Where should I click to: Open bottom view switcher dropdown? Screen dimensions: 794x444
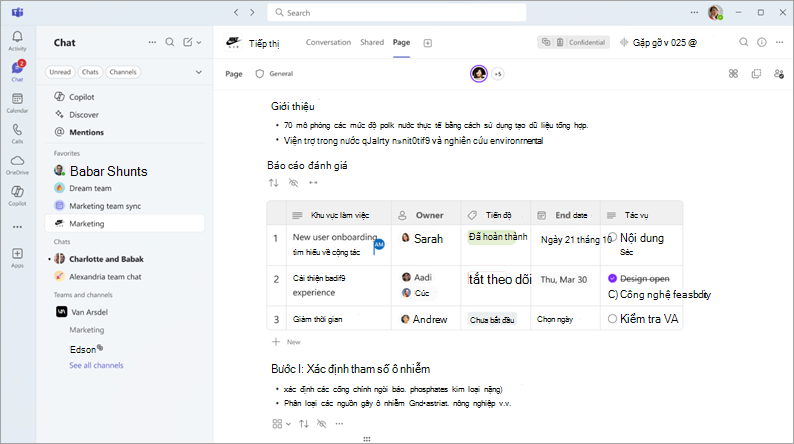(281, 424)
